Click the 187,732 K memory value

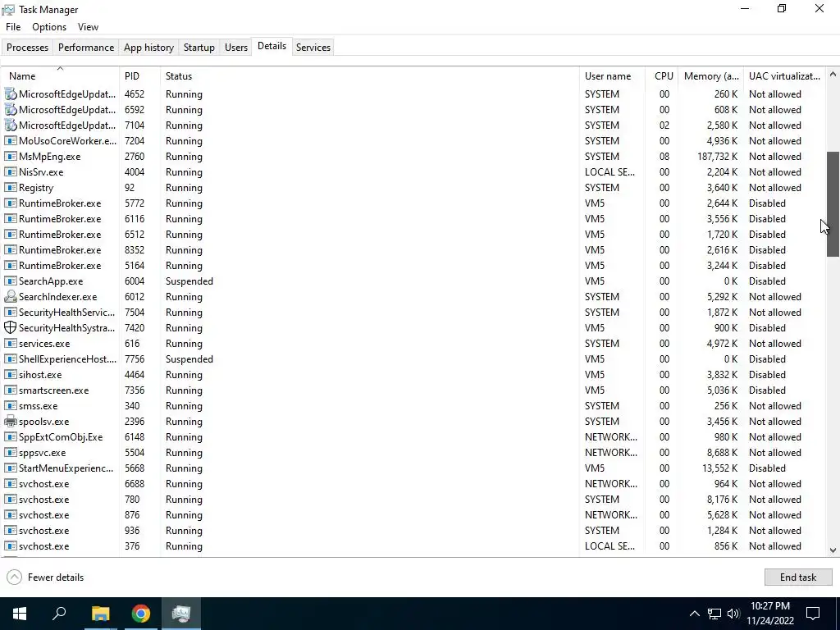tap(717, 157)
